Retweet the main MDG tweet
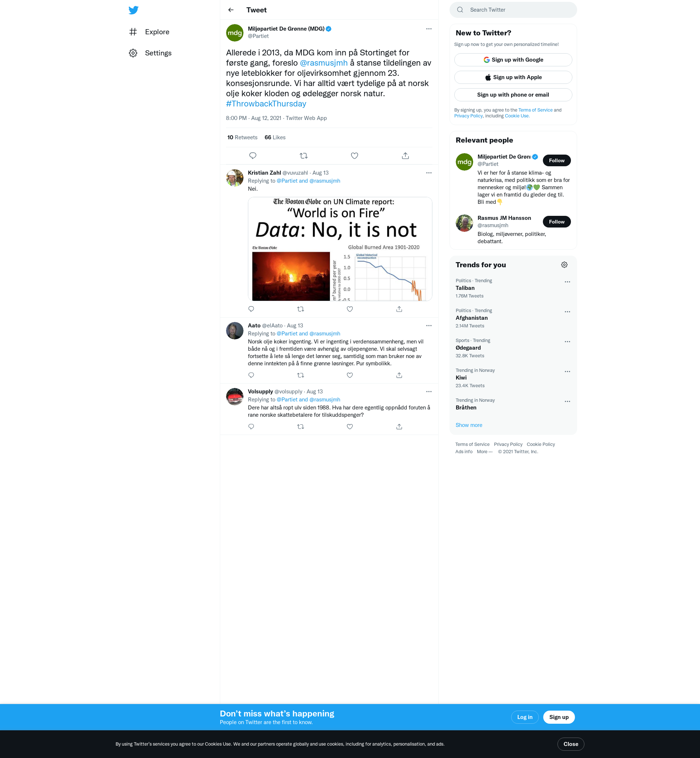This screenshot has height=758, width=700. (x=303, y=156)
